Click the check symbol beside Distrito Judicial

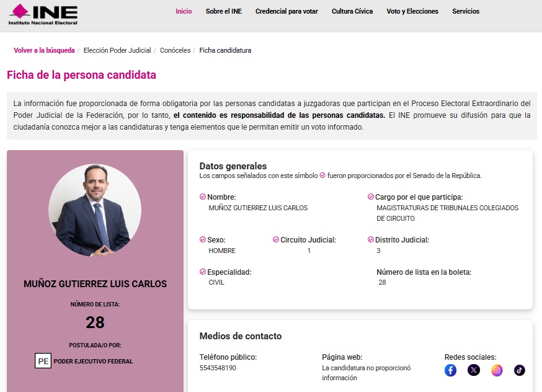click(x=371, y=240)
